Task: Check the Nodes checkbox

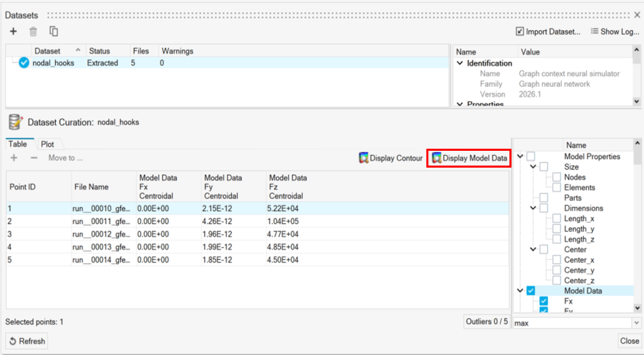Action: click(557, 177)
